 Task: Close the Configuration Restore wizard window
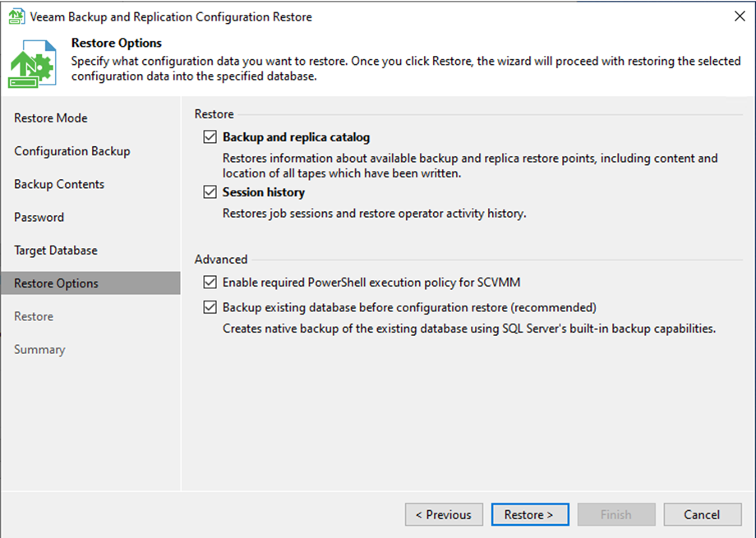click(x=740, y=16)
